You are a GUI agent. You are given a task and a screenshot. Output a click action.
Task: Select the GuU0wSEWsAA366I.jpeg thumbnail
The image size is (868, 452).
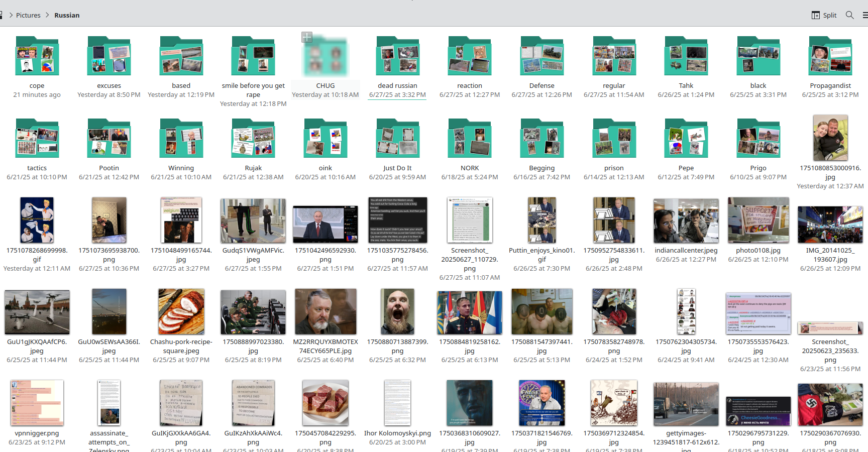tap(109, 311)
